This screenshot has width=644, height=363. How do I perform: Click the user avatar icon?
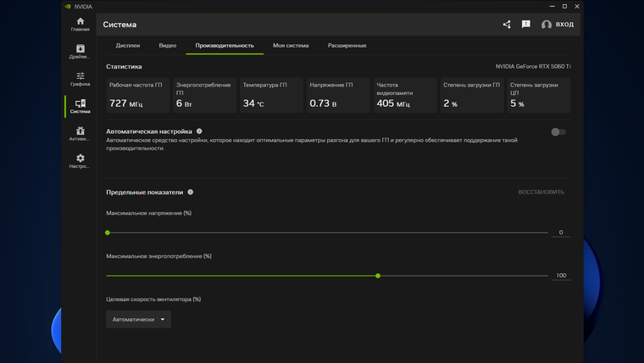click(x=547, y=25)
